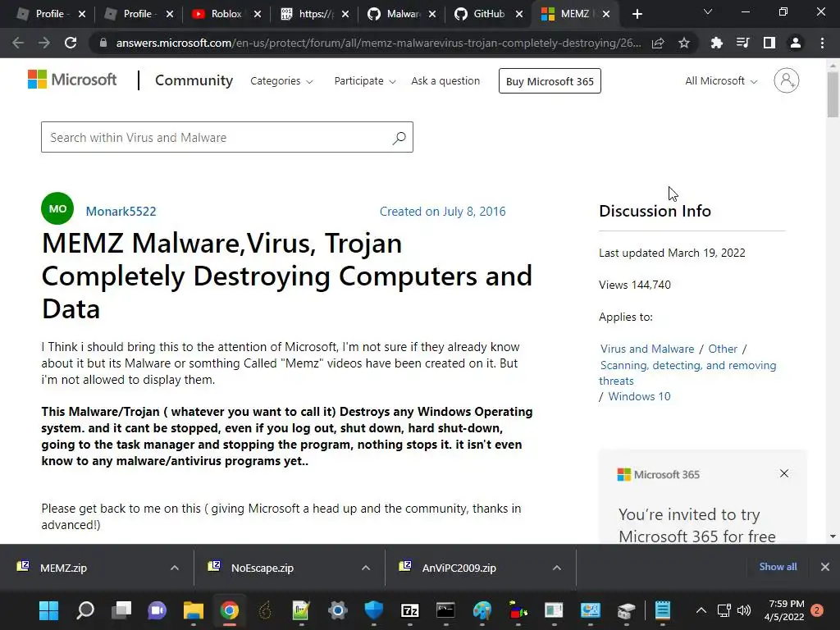840x630 pixels.
Task: Click the Microsoft logo in header
Action: click(72, 80)
